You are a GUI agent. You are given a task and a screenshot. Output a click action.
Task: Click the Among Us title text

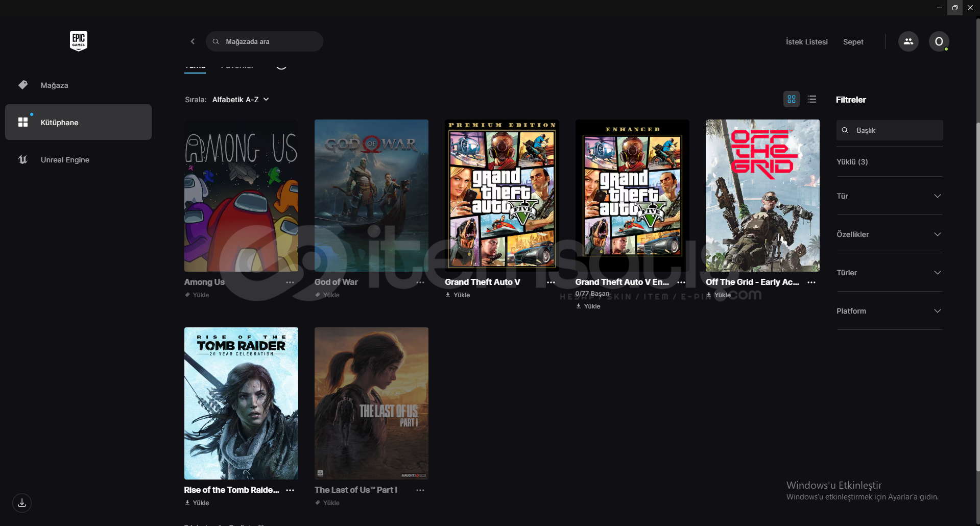204,282
